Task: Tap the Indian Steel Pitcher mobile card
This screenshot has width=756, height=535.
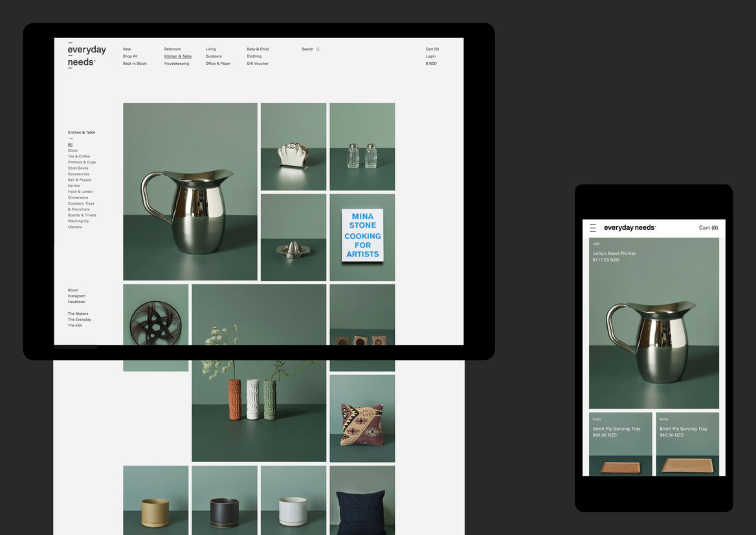Action: 654,323
